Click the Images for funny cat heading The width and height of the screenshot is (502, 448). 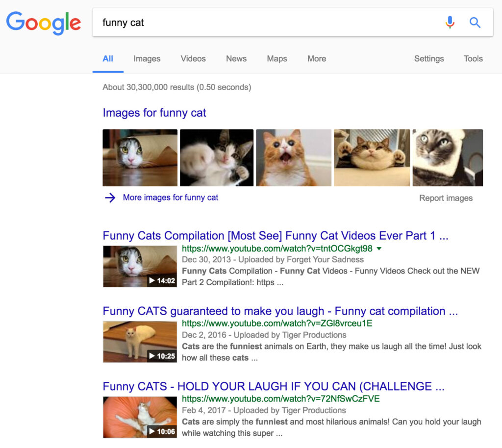[154, 113]
